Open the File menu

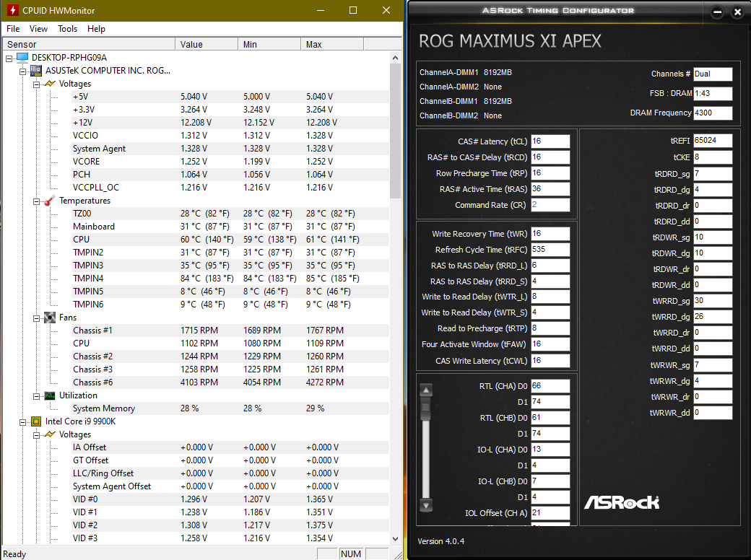13,29
